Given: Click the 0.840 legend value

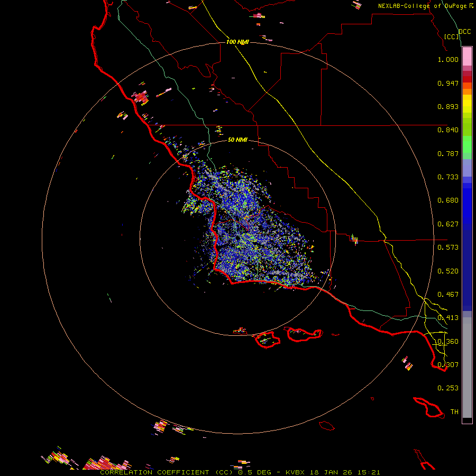Looking at the screenshot, I should click(448, 130).
